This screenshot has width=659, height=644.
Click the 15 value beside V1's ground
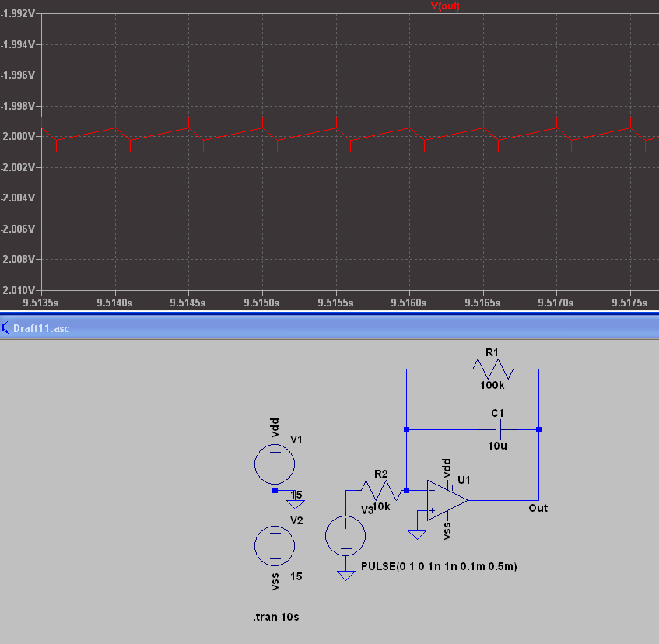pos(296,495)
